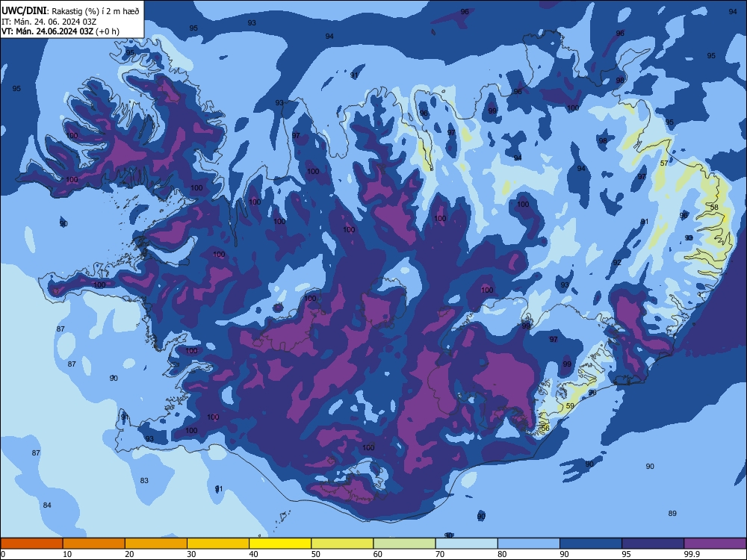Click the "89" humidity value on the map

tap(672, 513)
